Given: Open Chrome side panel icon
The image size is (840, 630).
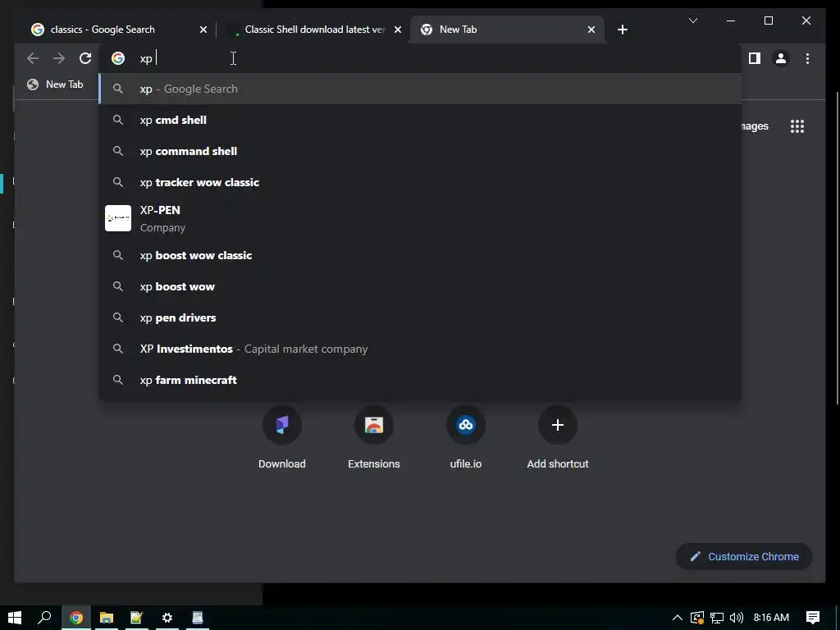Looking at the screenshot, I should (x=755, y=58).
